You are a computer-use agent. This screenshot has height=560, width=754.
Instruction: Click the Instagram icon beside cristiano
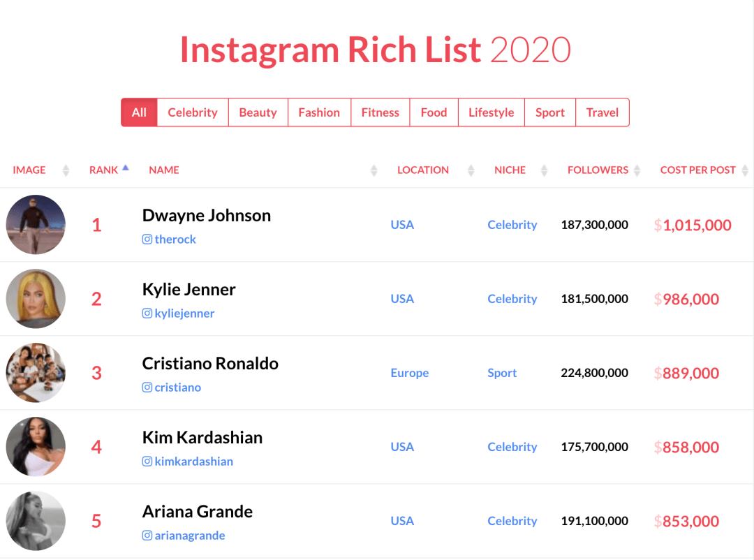point(147,388)
